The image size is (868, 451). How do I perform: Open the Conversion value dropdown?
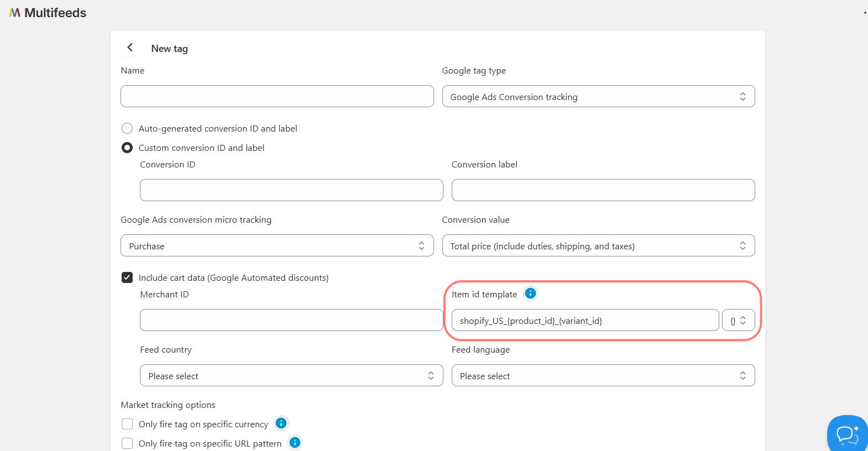click(x=598, y=246)
